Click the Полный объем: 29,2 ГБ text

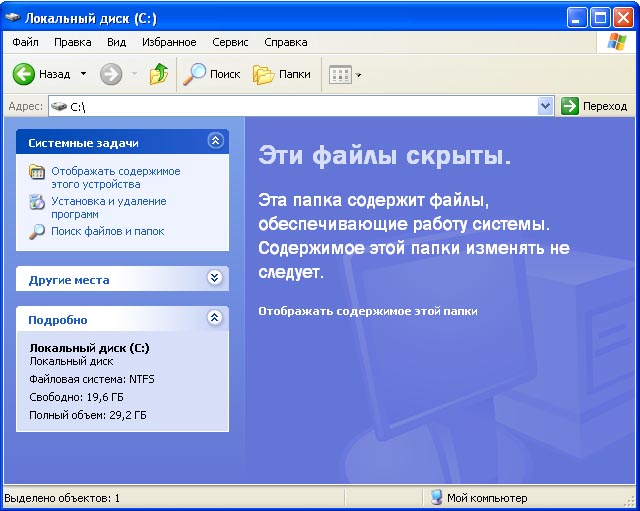[88, 415]
